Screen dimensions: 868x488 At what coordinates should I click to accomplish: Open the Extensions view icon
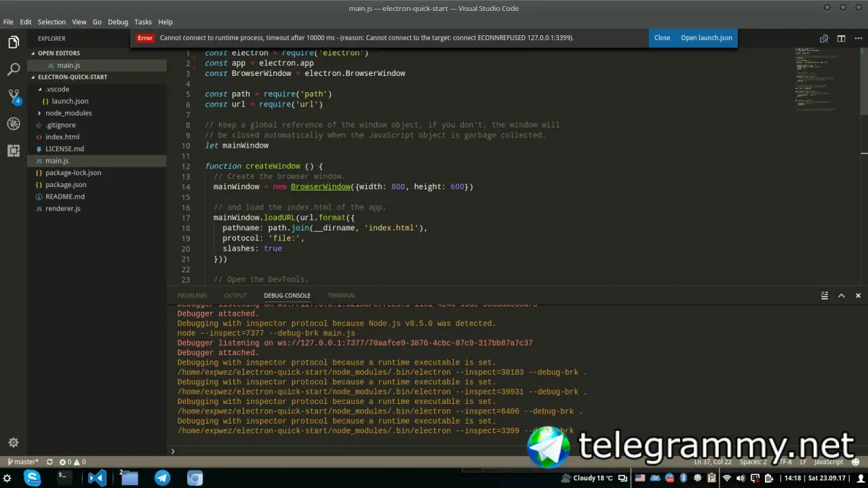(x=14, y=150)
